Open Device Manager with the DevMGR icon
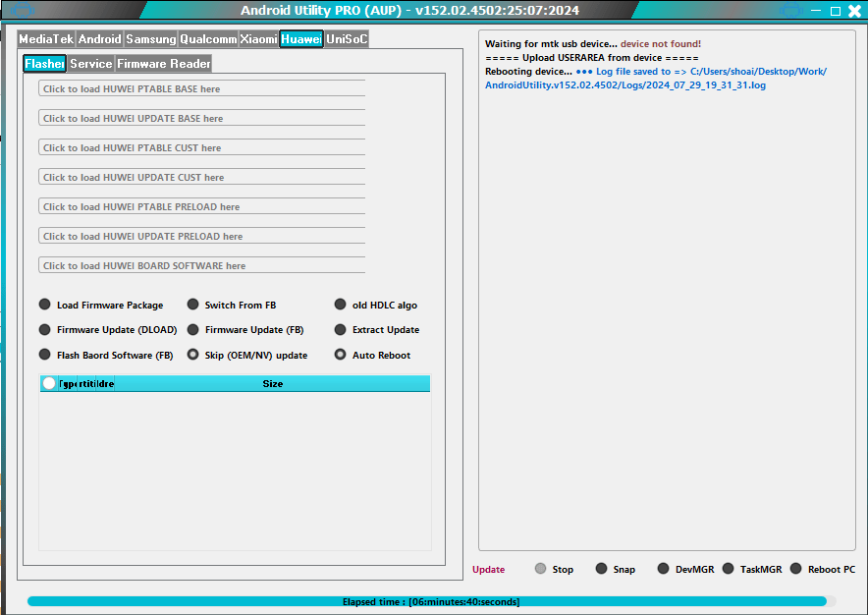The height and width of the screenshot is (615, 868). [x=665, y=568]
